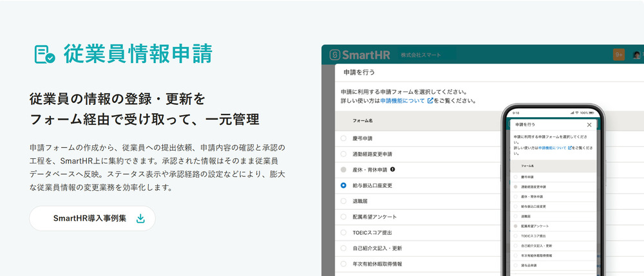644x276 pixels.
Task: Select 慶弔申請 radio on the phone
Action: point(515,177)
